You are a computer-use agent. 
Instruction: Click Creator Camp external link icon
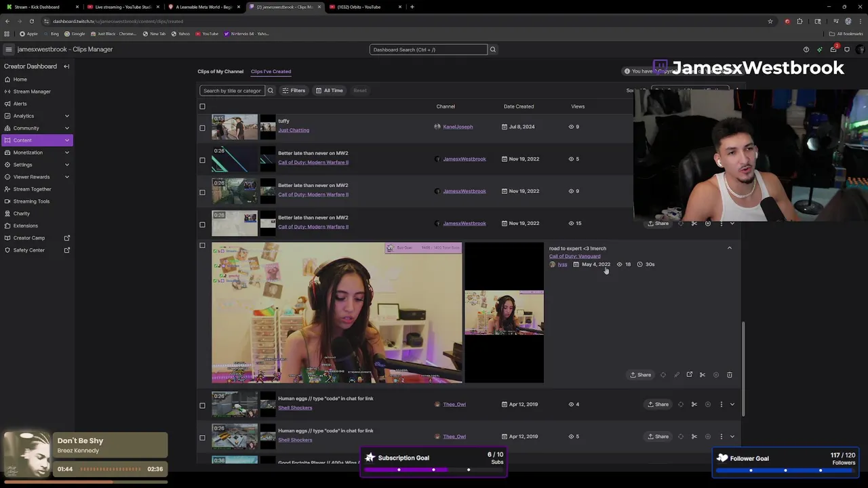click(66, 238)
